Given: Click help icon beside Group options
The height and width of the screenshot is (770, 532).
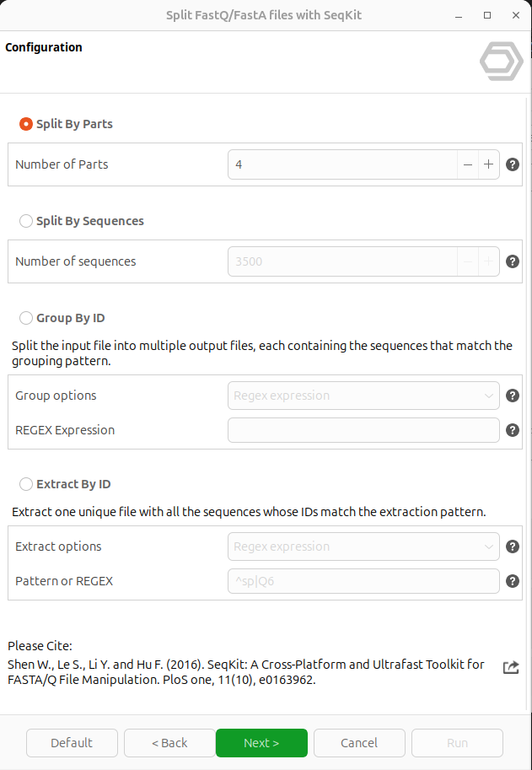Looking at the screenshot, I should tap(512, 396).
